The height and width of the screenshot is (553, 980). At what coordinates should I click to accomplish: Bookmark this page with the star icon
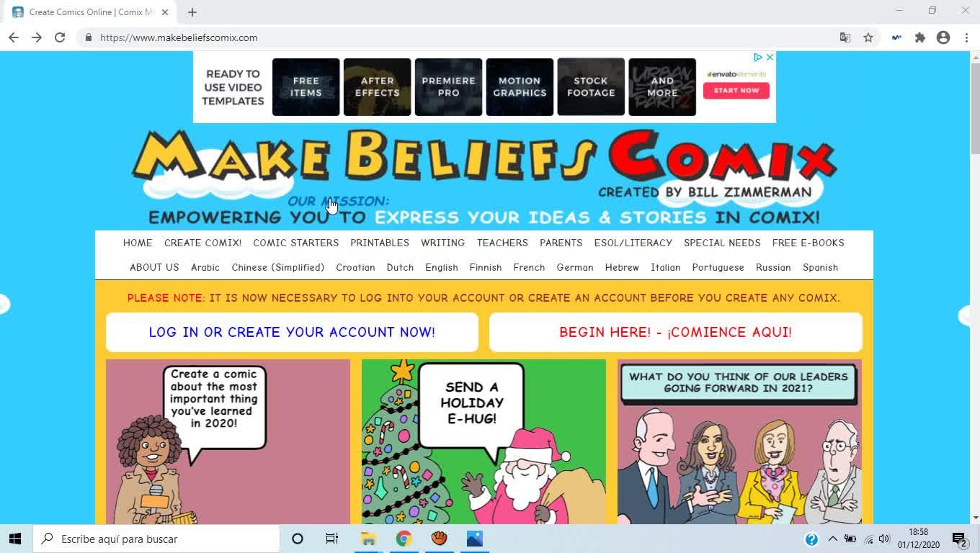[868, 37]
